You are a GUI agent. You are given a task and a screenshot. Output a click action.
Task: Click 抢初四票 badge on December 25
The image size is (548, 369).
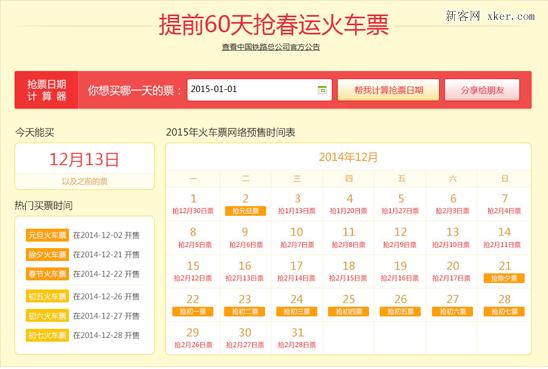(x=348, y=311)
